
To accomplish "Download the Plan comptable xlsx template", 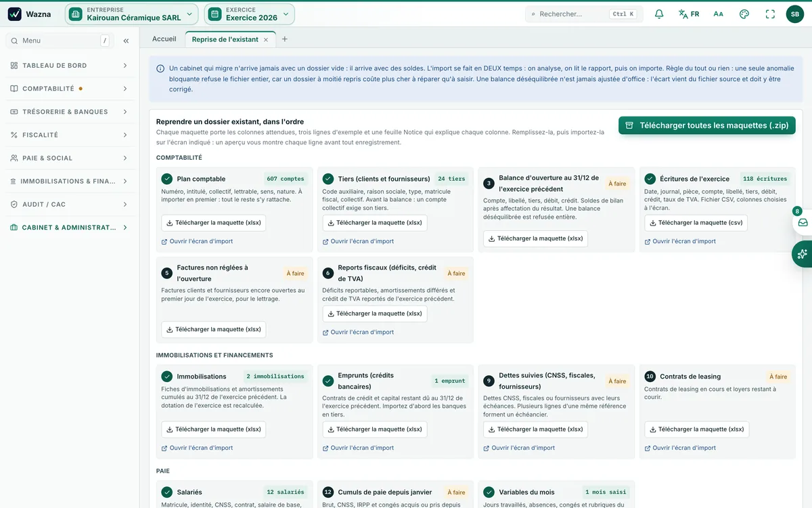I will (214, 223).
